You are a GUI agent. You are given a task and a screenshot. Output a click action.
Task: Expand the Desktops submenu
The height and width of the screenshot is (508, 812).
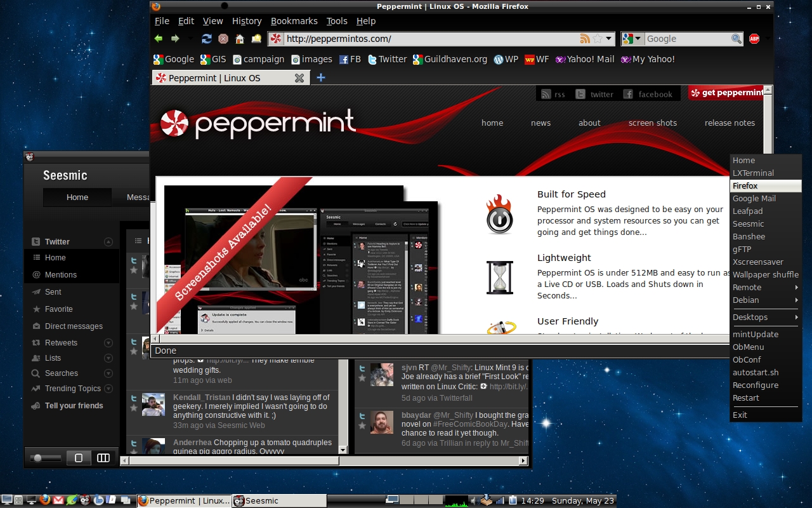(766, 317)
